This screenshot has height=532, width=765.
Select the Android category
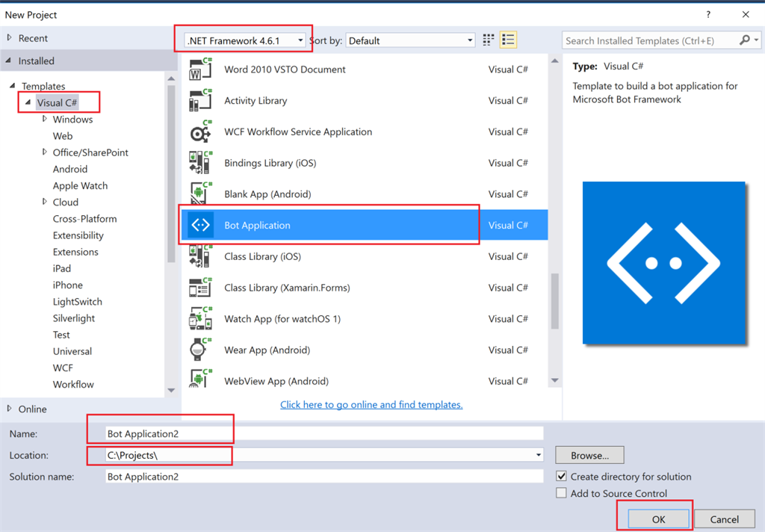click(70, 169)
